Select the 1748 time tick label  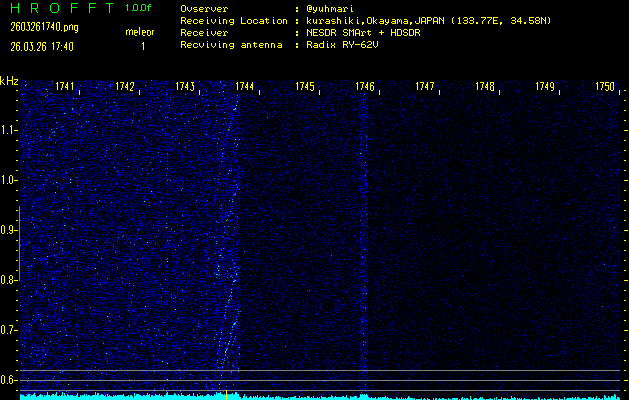485,87
